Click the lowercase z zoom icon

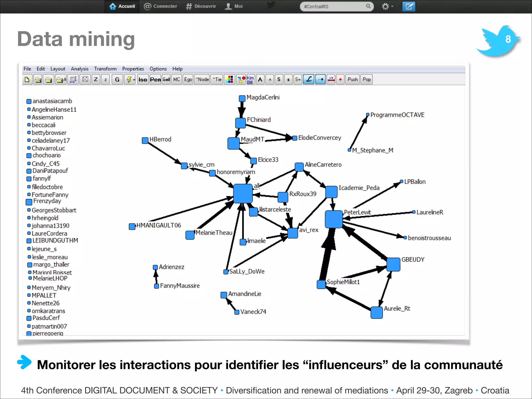[105, 79]
